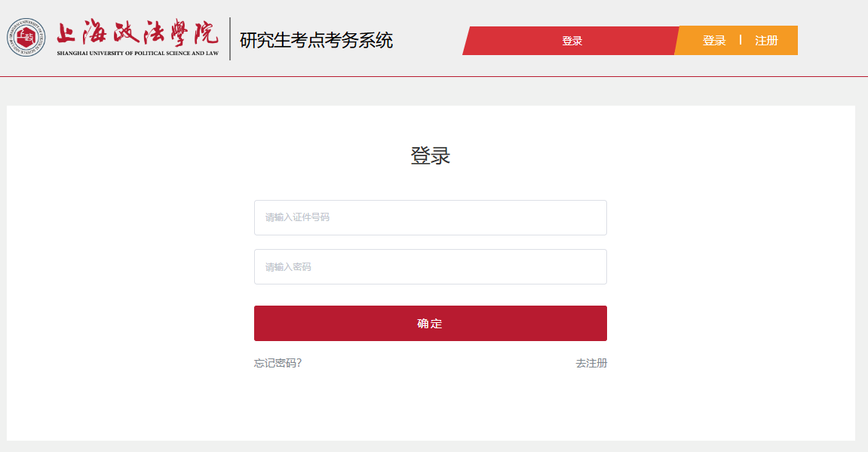Open the 忘记密码? forgot password link
The image size is (868, 452).
point(278,363)
